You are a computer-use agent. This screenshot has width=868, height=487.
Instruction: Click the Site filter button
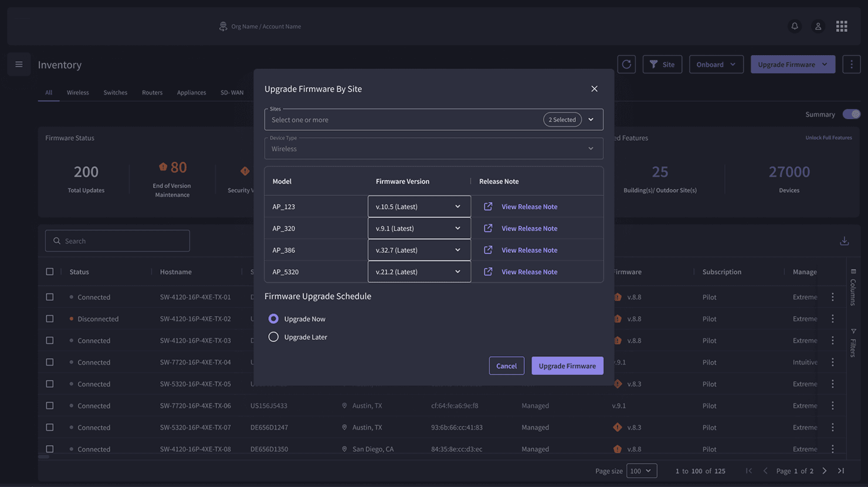(x=662, y=65)
